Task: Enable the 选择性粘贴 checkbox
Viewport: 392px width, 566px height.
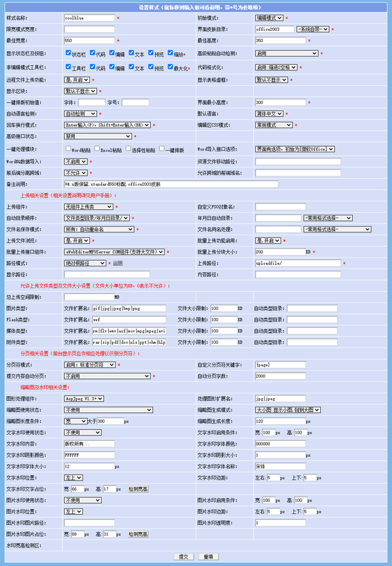Action: click(x=129, y=149)
